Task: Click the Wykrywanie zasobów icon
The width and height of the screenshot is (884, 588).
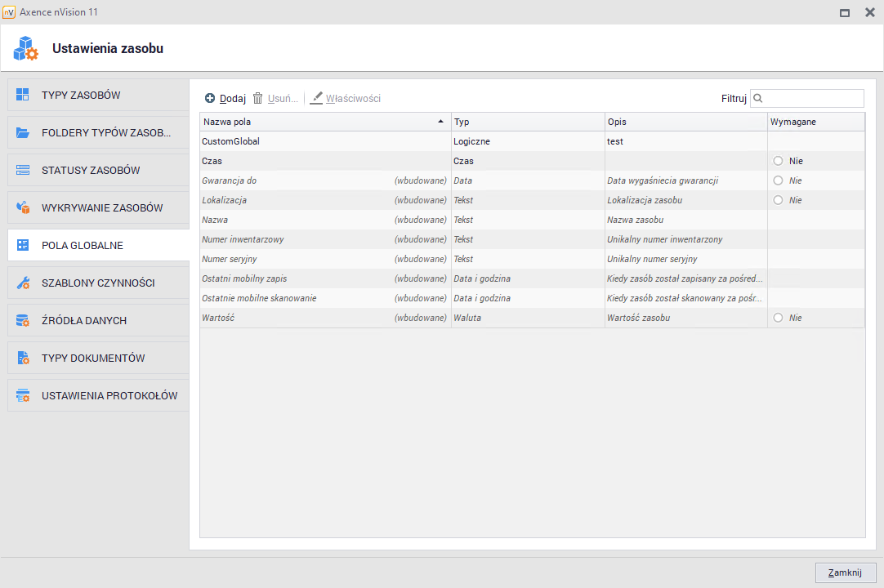Action: click(23, 207)
